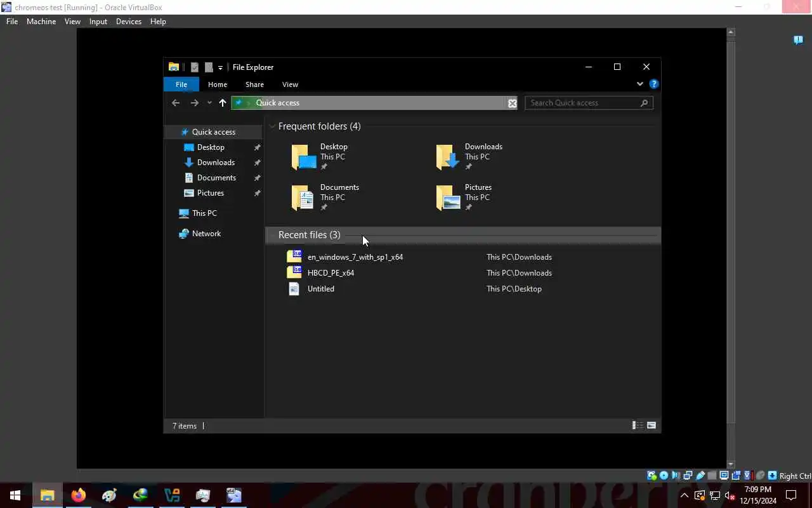Viewport: 812px width, 508px height.
Task: Click the X button in address bar
Action: click(513, 103)
